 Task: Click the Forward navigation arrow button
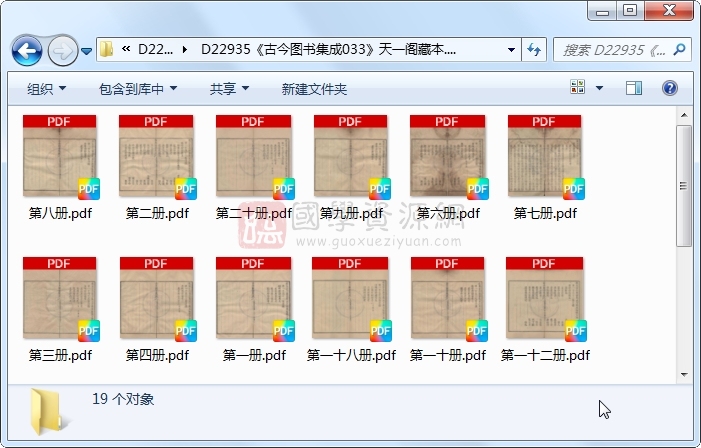point(62,51)
